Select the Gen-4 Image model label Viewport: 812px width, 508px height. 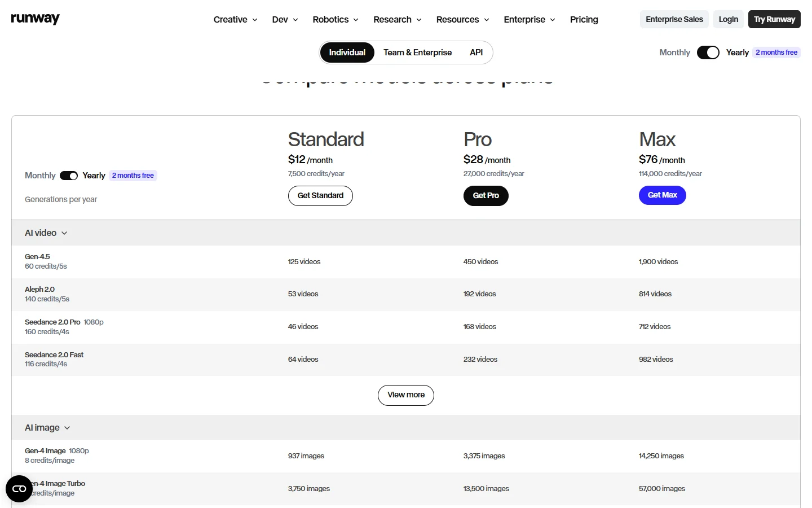pos(45,451)
